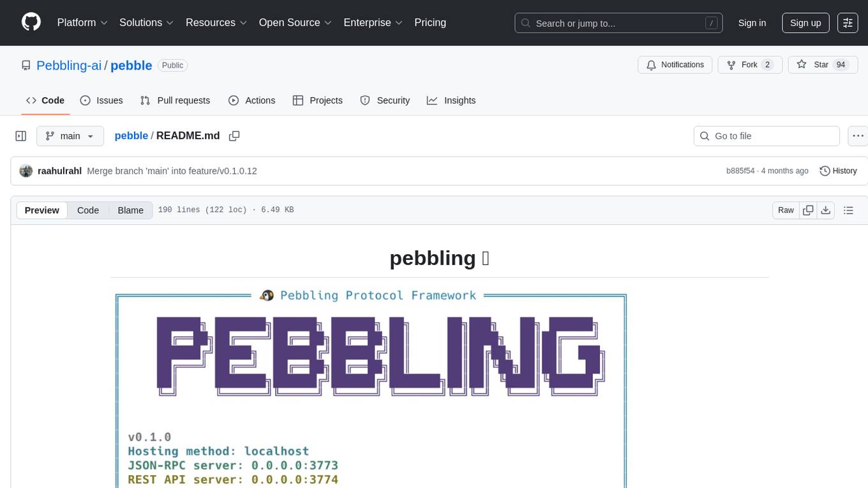The height and width of the screenshot is (488, 868).
Task: Click the Sign in link
Action: coord(752,23)
